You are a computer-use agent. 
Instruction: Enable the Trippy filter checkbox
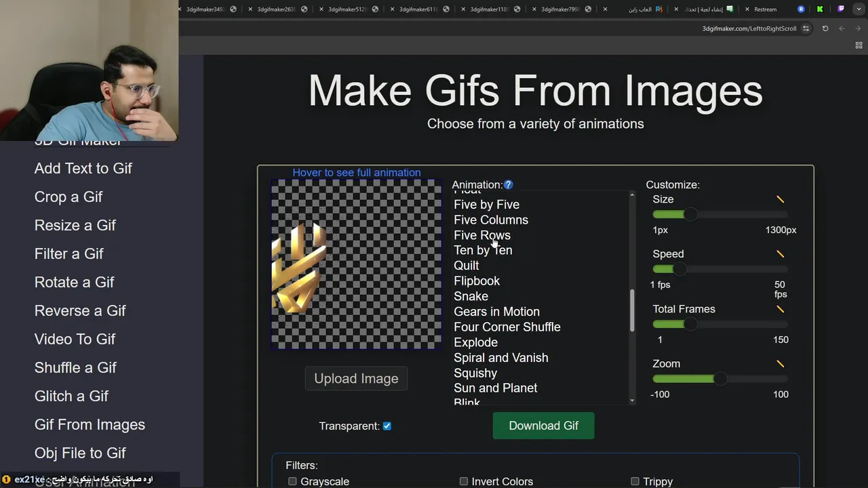tap(635, 481)
